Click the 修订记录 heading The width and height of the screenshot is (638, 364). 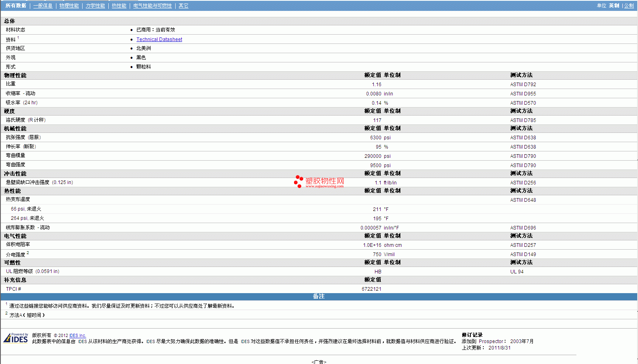point(472,335)
